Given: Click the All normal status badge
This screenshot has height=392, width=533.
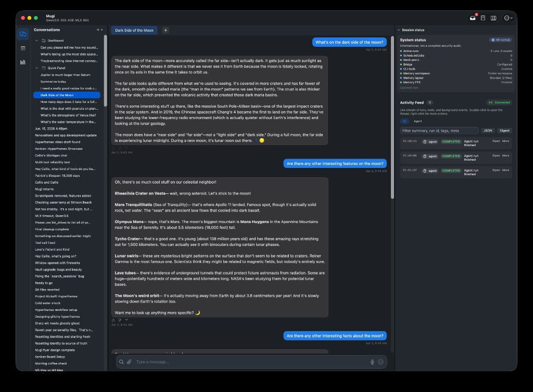Looking at the screenshot, I should point(501,40).
